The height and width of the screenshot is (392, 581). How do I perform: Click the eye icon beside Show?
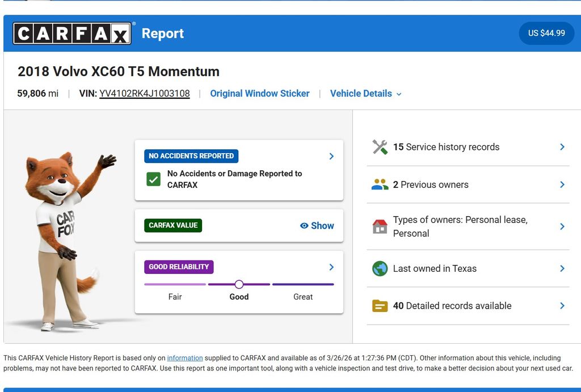point(304,226)
